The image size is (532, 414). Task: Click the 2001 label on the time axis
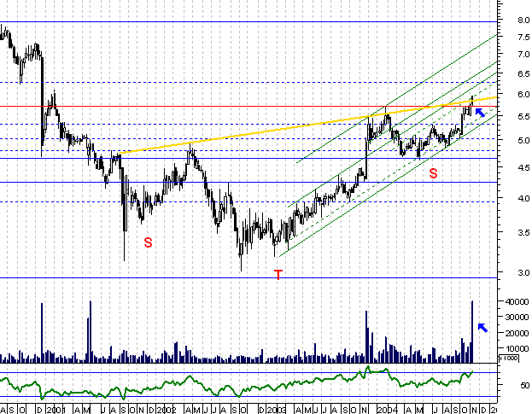(x=57, y=406)
